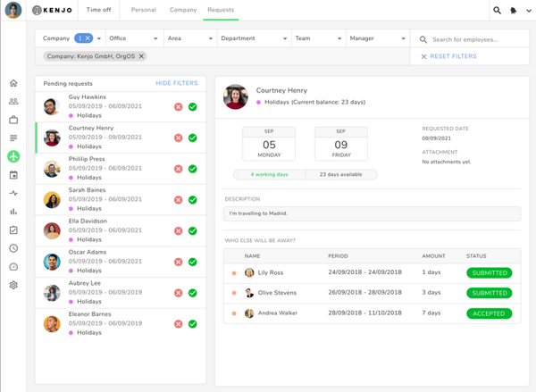The image size is (536, 392).
Task: Open the notifications bell icon
Action: pyautogui.click(x=514, y=11)
